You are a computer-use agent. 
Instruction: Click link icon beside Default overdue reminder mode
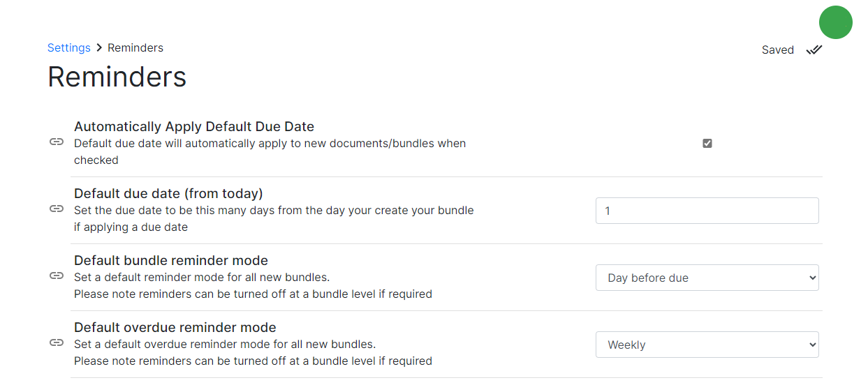point(57,342)
